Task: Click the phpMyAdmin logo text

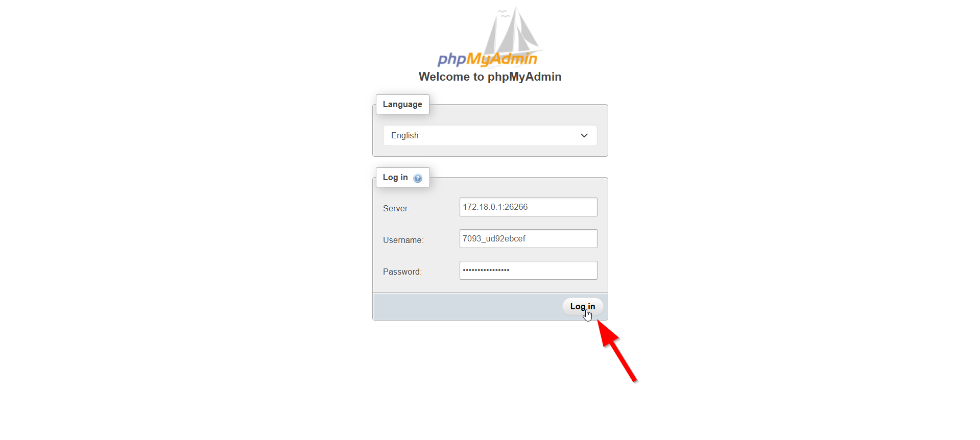Action: (x=488, y=59)
